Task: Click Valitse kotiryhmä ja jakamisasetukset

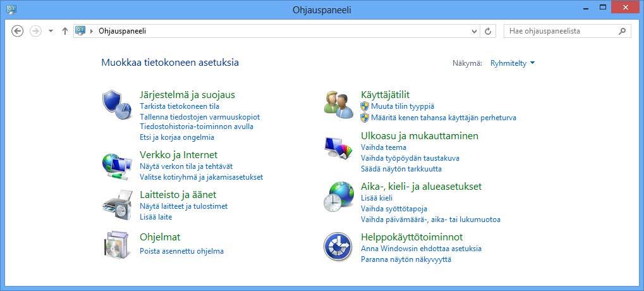Action: 201,177
